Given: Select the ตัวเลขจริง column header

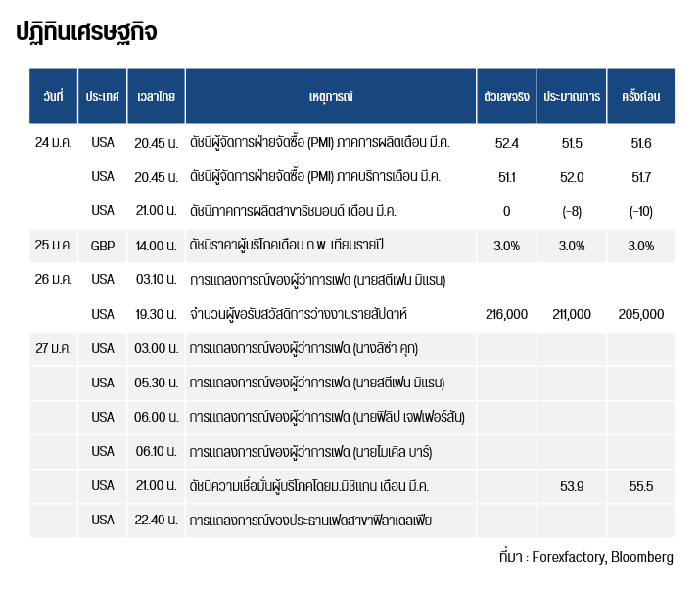Looking at the screenshot, I should (506, 97).
